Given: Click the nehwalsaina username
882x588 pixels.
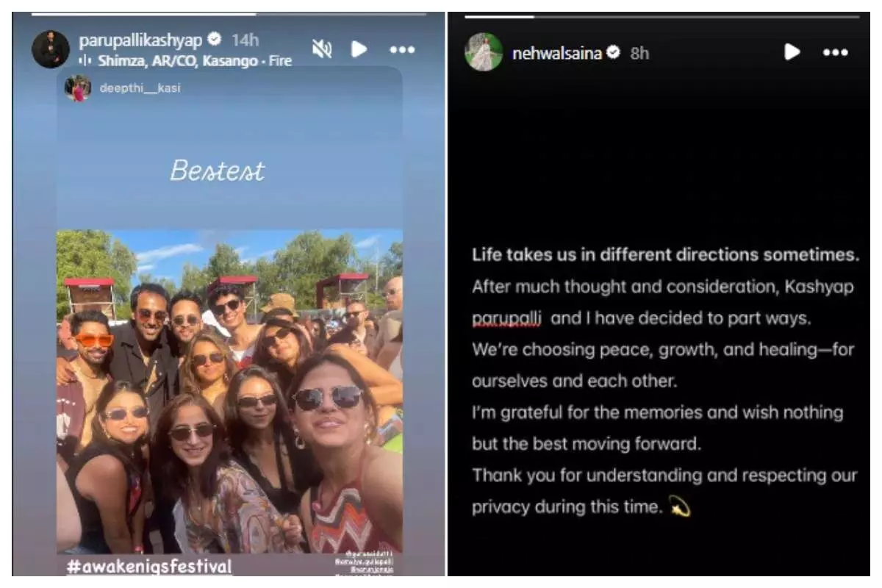Looking at the screenshot, I should [556, 53].
